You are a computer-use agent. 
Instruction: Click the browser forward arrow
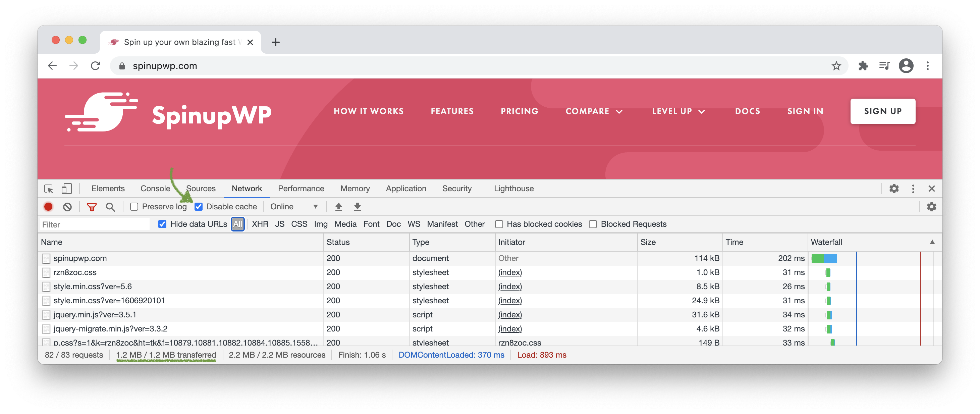click(x=74, y=66)
